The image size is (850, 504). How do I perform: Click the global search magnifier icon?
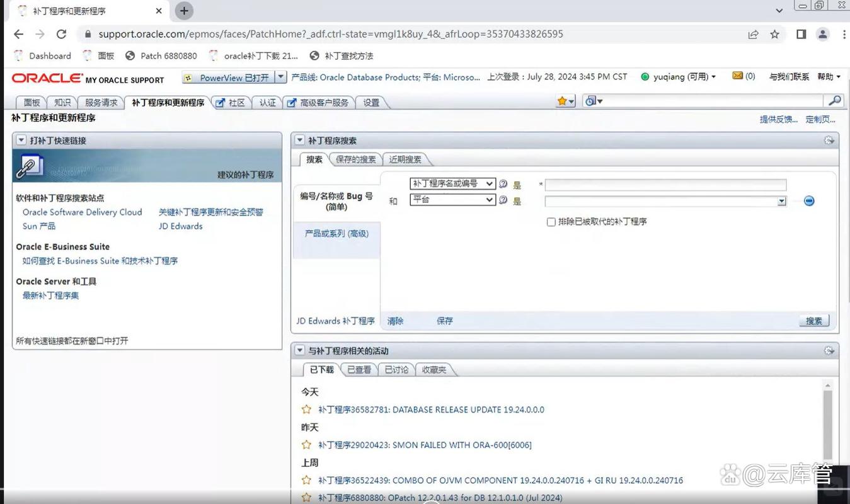[835, 101]
